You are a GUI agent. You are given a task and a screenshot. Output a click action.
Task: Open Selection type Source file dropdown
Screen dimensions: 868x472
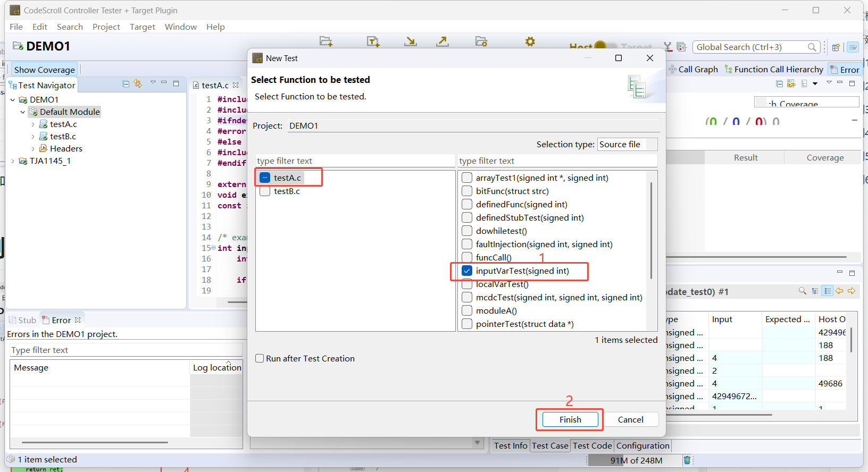tap(628, 145)
